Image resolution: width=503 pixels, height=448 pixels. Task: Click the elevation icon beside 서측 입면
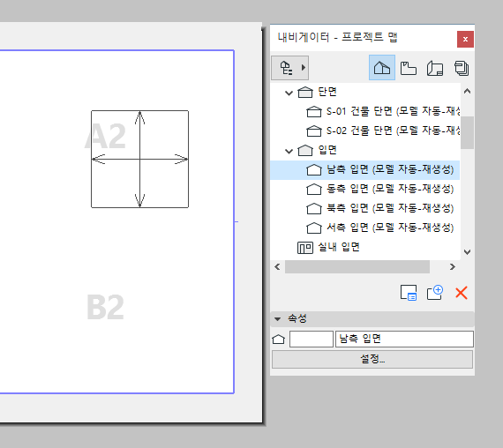[314, 228]
